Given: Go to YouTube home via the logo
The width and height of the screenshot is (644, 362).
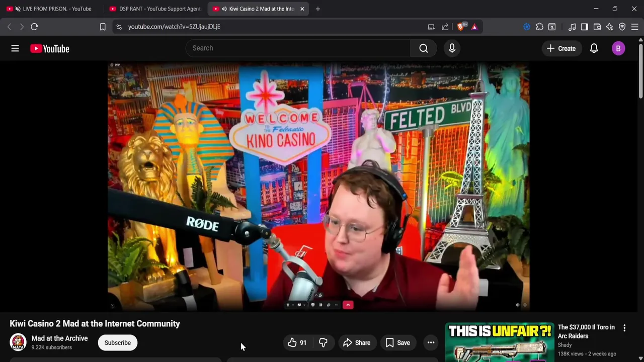Looking at the screenshot, I should 49,48.
